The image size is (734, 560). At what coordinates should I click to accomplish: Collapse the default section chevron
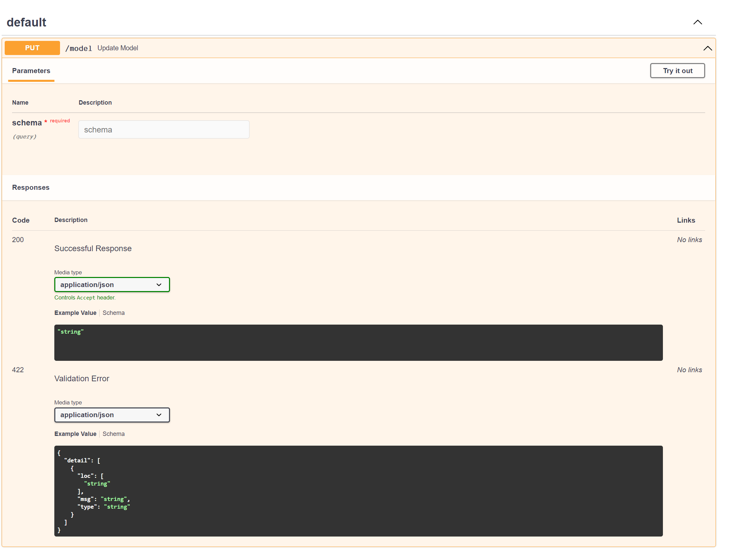click(x=697, y=22)
